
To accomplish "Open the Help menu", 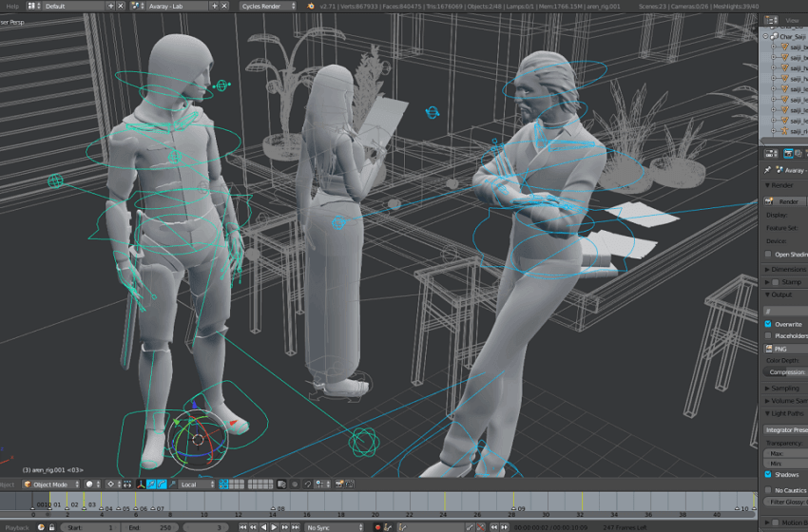I will [x=12, y=6].
